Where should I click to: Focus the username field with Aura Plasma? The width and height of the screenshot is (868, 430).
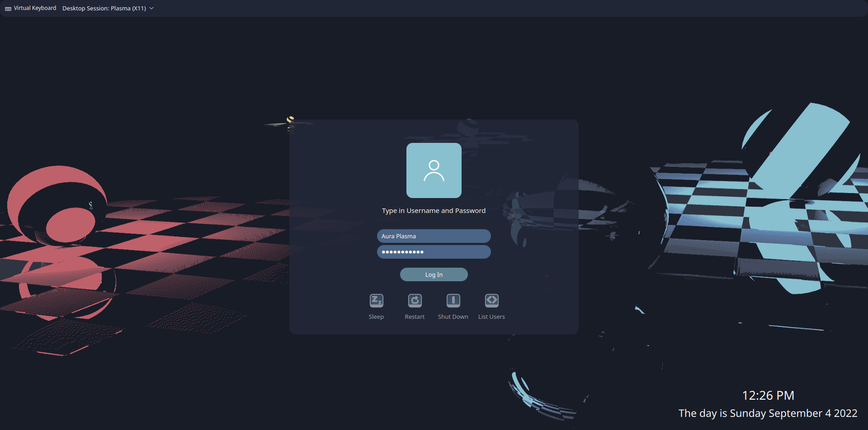click(434, 236)
